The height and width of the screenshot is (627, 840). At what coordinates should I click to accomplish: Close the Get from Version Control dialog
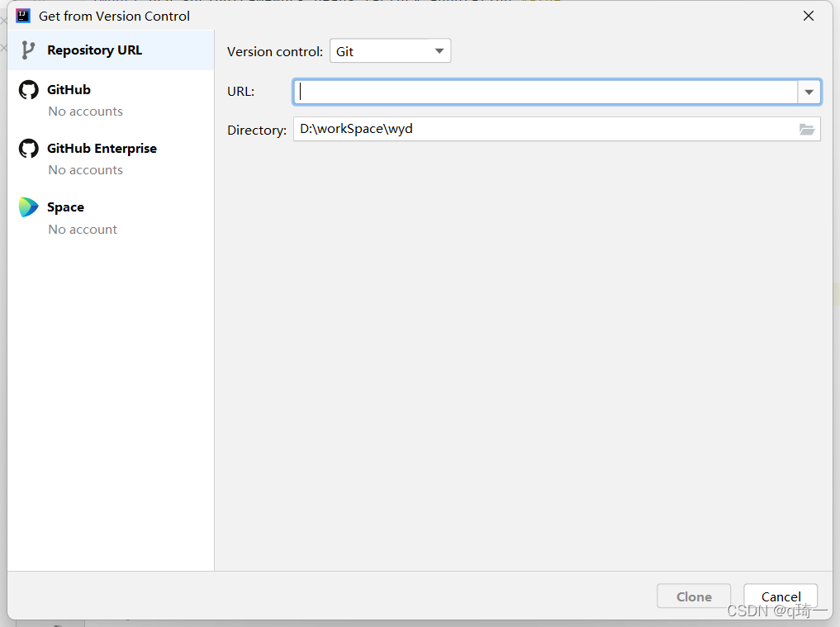[809, 16]
